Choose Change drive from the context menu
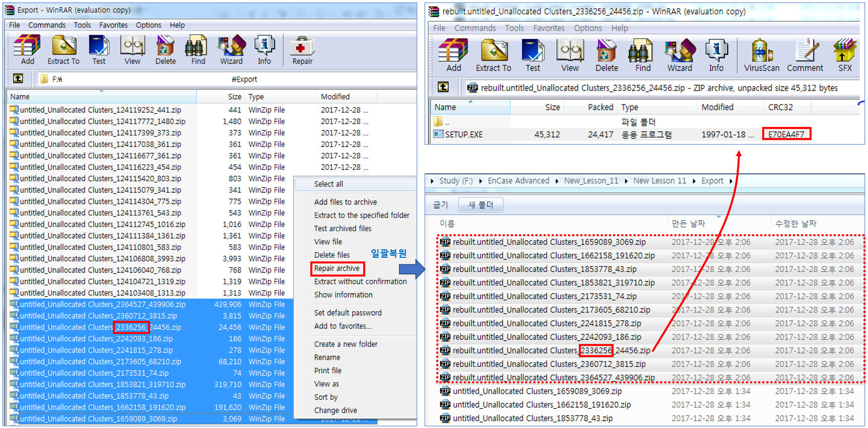The width and height of the screenshot is (868, 428). tap(336, 410)
